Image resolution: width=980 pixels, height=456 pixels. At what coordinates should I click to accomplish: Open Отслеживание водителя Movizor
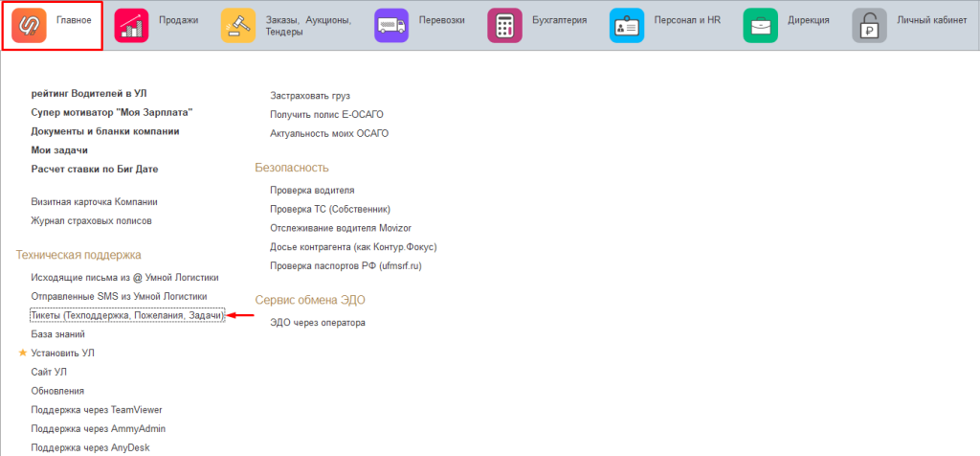point(341,228)
